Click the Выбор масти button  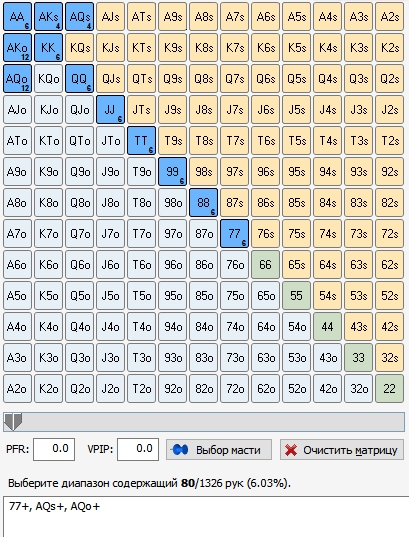click(219, 450)
